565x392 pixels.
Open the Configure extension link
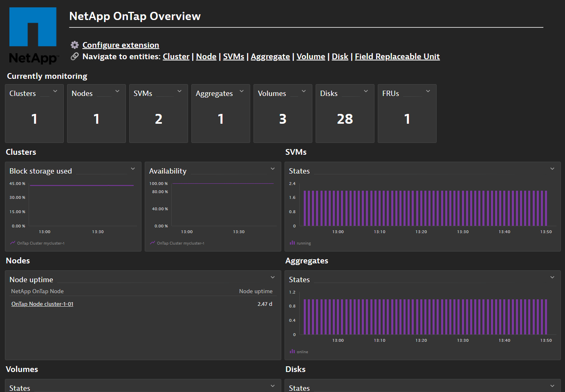pos(121,45)
